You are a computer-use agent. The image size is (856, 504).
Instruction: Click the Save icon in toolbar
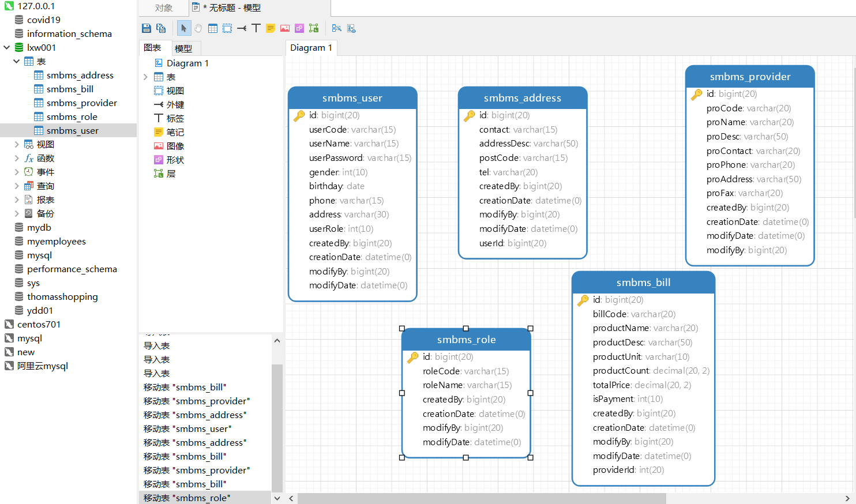pos(147,28)
